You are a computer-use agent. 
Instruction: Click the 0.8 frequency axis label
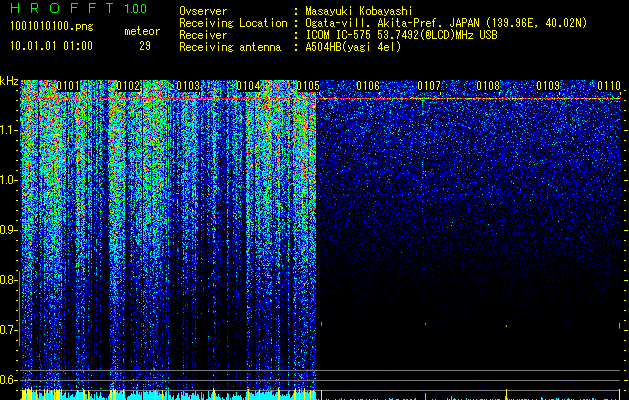[x=7, y=280]
